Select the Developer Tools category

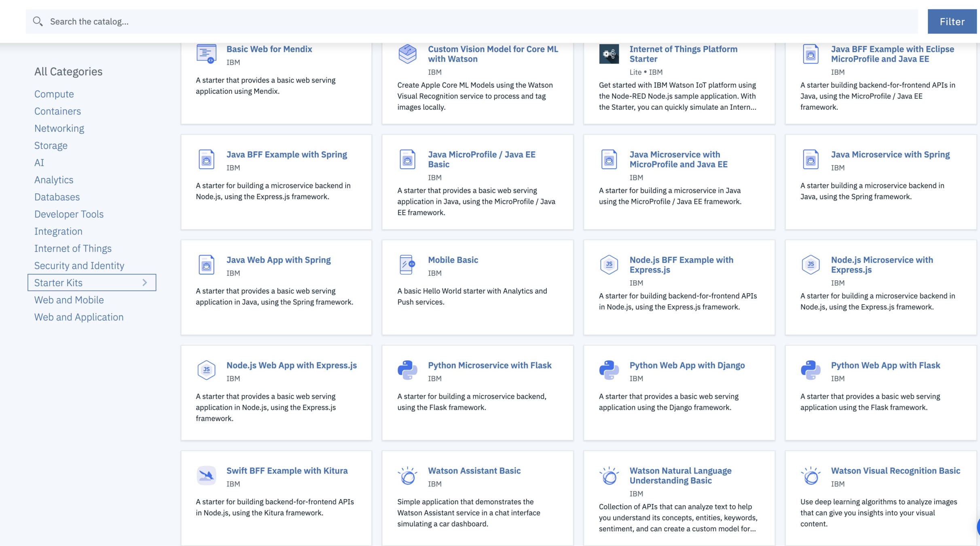[x=69, y=214]
